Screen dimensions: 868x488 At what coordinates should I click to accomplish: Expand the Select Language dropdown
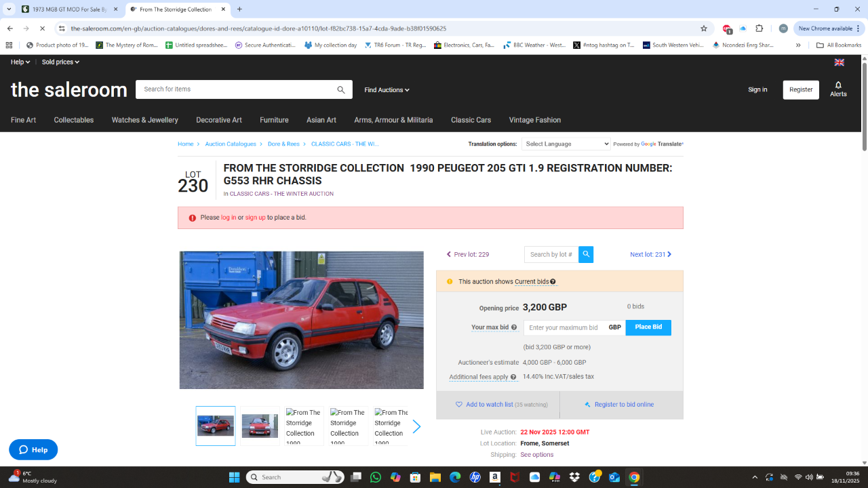[x=566, y=144]
